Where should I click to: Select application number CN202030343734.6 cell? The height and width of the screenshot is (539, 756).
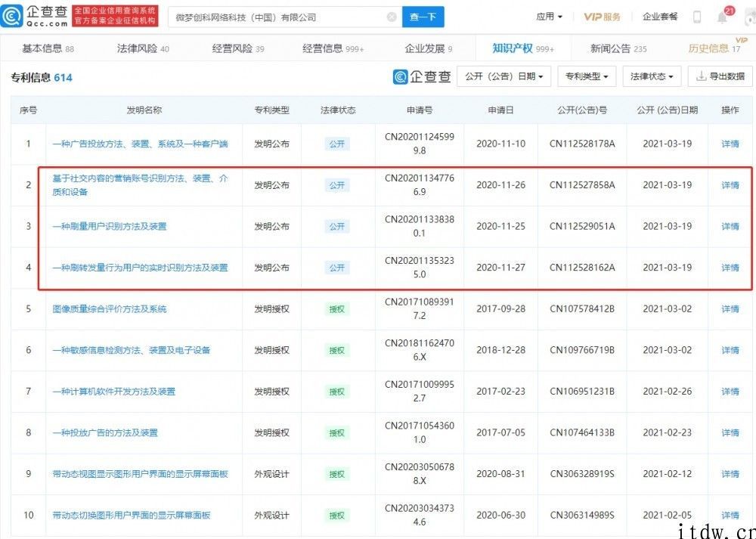[420, 515]
